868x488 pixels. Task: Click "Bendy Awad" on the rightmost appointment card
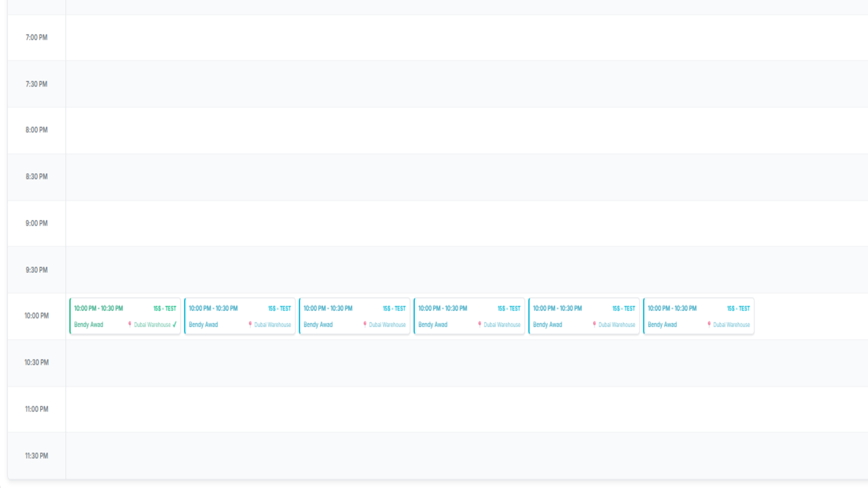[x=662, y=325]
